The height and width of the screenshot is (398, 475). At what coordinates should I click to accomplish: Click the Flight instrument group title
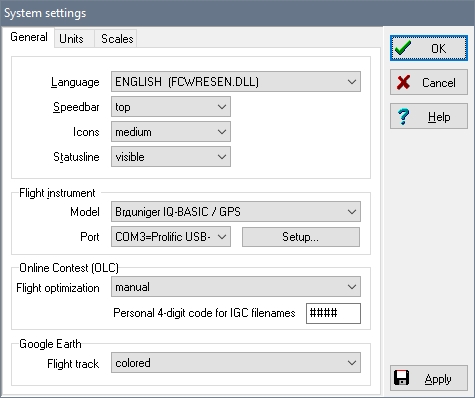click(57, 193)
